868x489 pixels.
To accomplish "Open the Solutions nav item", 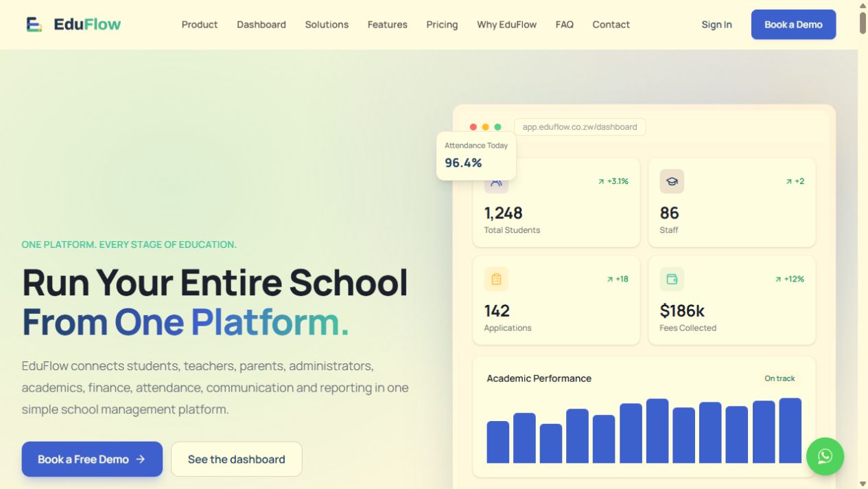I will [x=327, y=25].
